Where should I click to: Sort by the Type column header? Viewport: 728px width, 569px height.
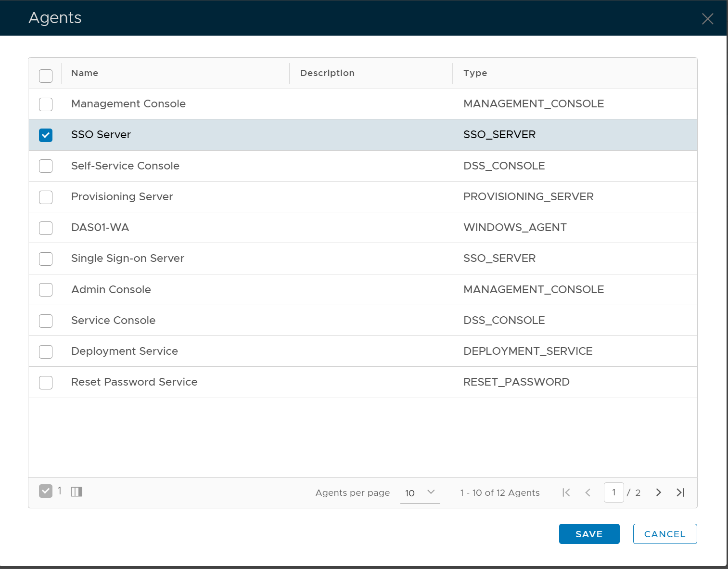coord(475,73)
